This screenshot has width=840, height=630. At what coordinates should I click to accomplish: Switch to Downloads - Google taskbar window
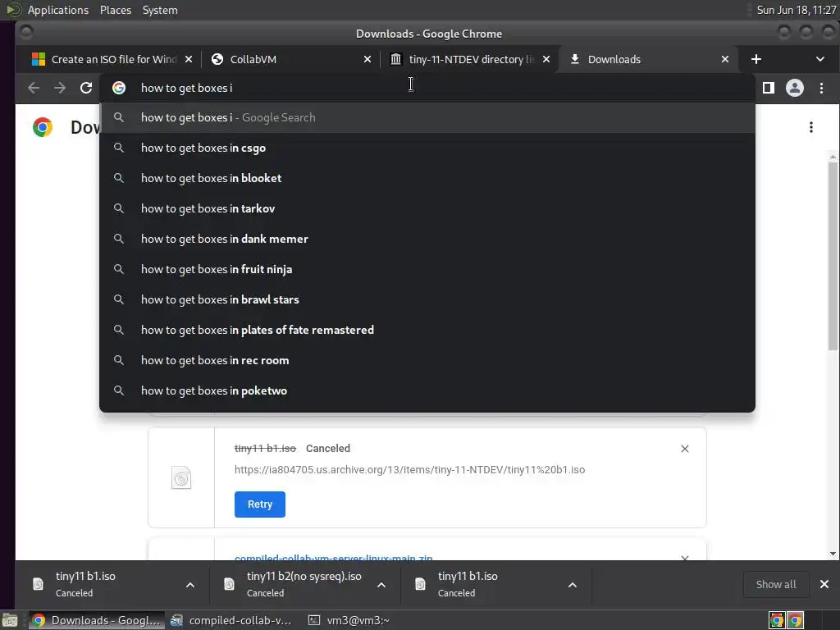click(x=95, y=620)
